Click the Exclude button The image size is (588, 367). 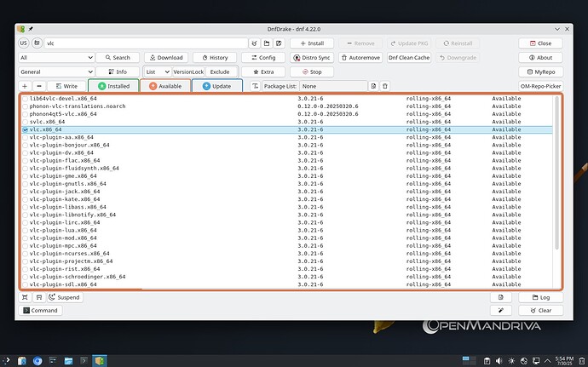click(x=220, y=72)
